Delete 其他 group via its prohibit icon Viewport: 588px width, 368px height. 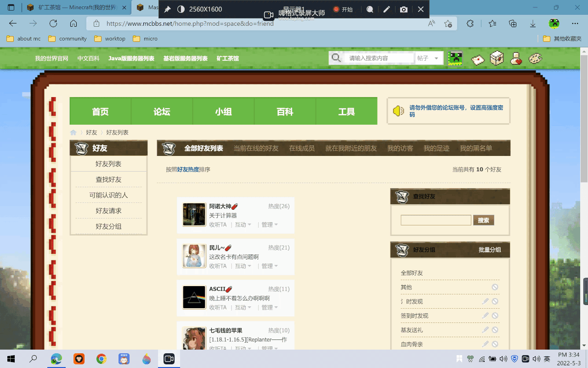click(495, 287)
